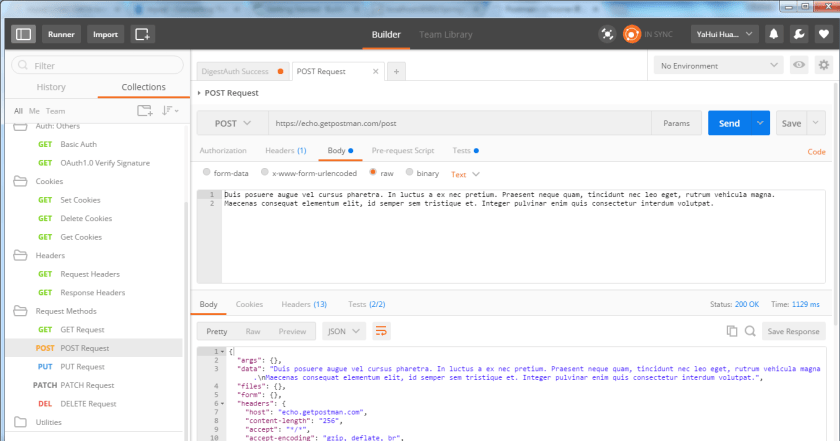Open the Pre-request Script tab
This screenshot has height=441, width=840.
pyautogui.click(x=402, y=151)
